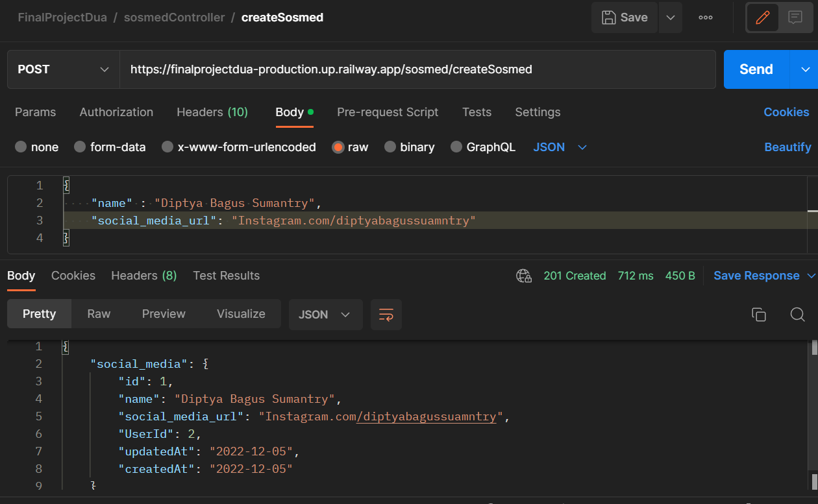This screenshot has width=818, height=504.
Task: Switch to the Tests tab
Action: [477, 112]
